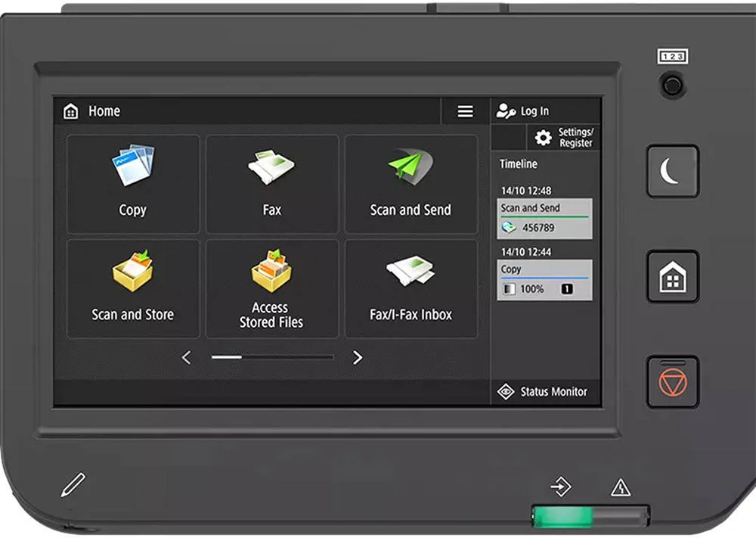Go to next page with right arrow
The height and width of the screenshot is (538, 756).
[358, 358]
